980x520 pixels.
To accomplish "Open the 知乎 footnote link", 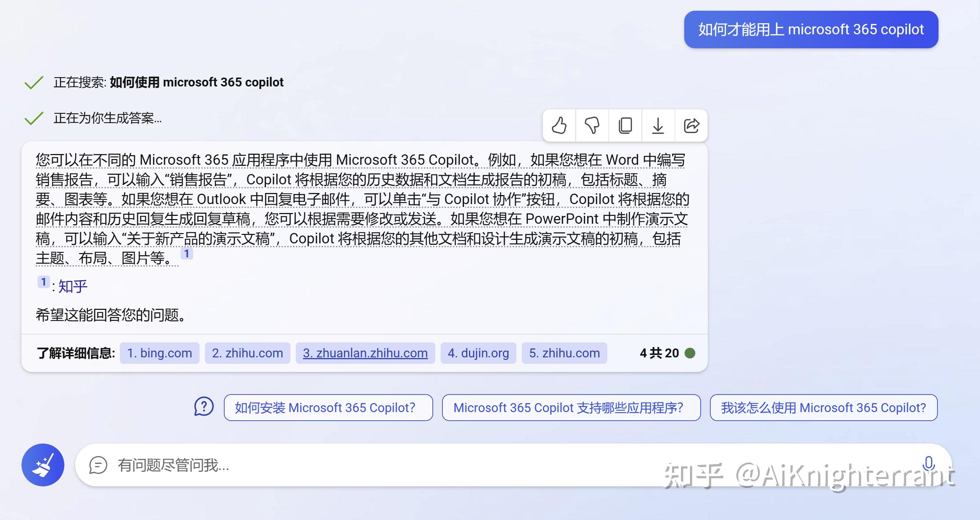I will tap(73, 286).
